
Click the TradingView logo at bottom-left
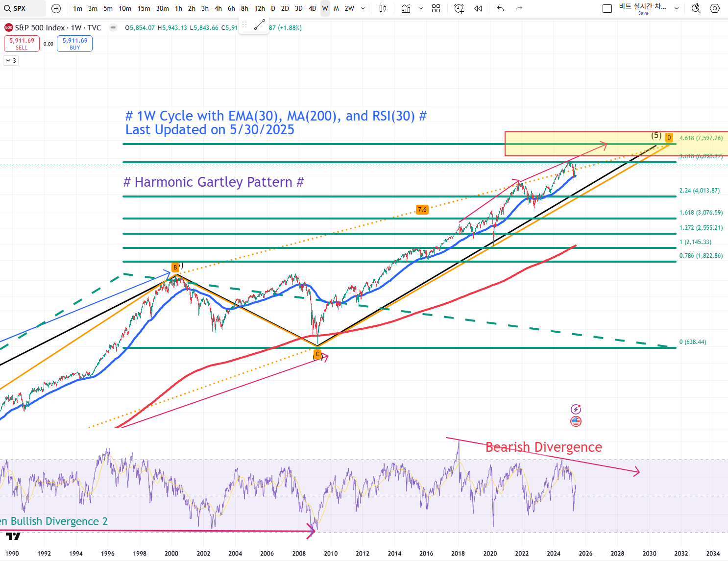point(13,537)
